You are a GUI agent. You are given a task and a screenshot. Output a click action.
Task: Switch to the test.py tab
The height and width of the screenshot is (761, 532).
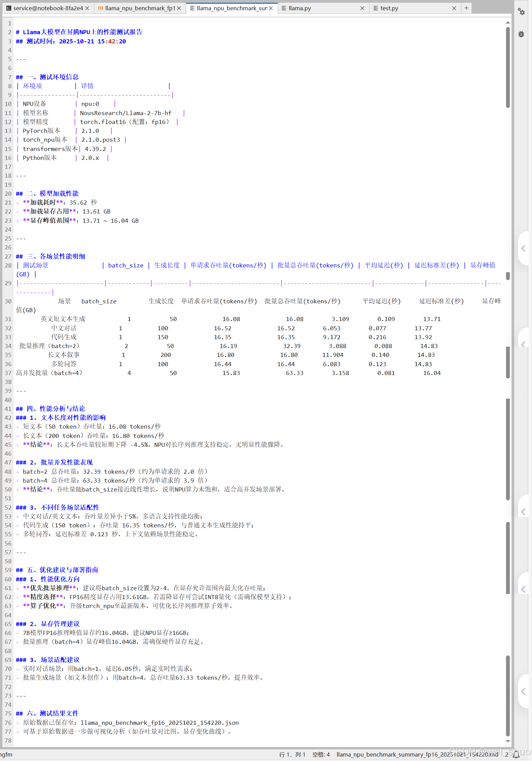415,8
